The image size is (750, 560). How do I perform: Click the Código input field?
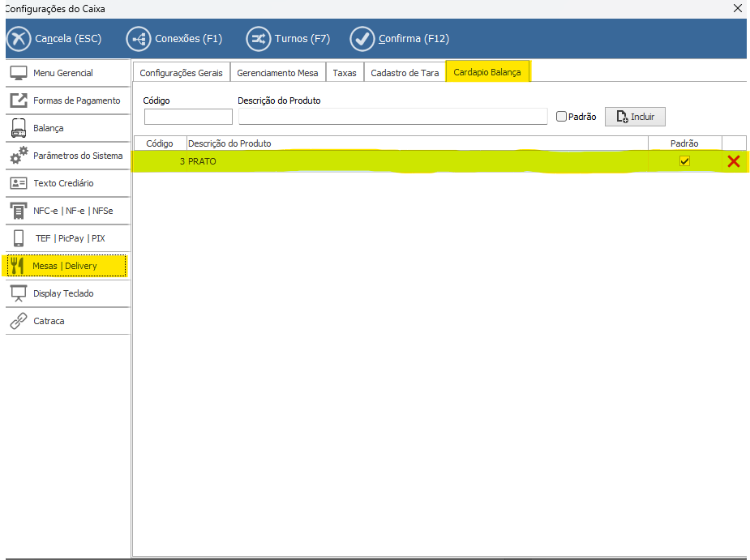click(x=188, y=117)
